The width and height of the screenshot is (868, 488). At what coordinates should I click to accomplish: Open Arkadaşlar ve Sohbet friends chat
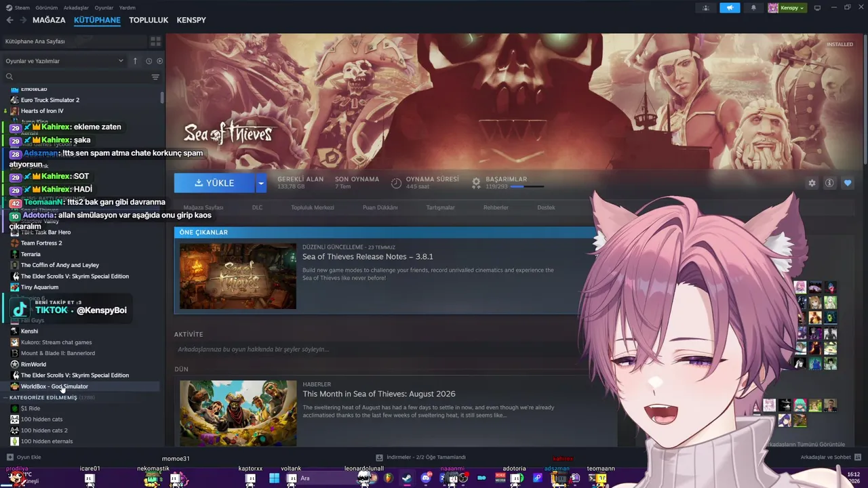831,457
